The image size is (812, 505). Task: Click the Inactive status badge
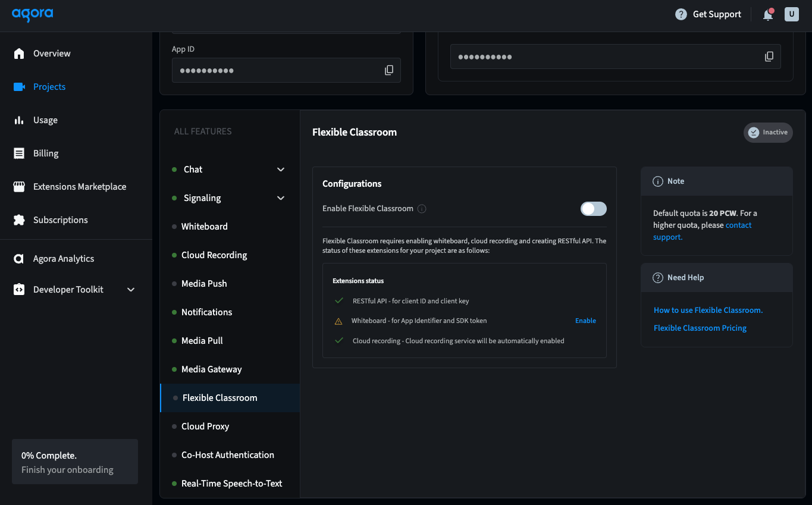(x=768, y=132)
